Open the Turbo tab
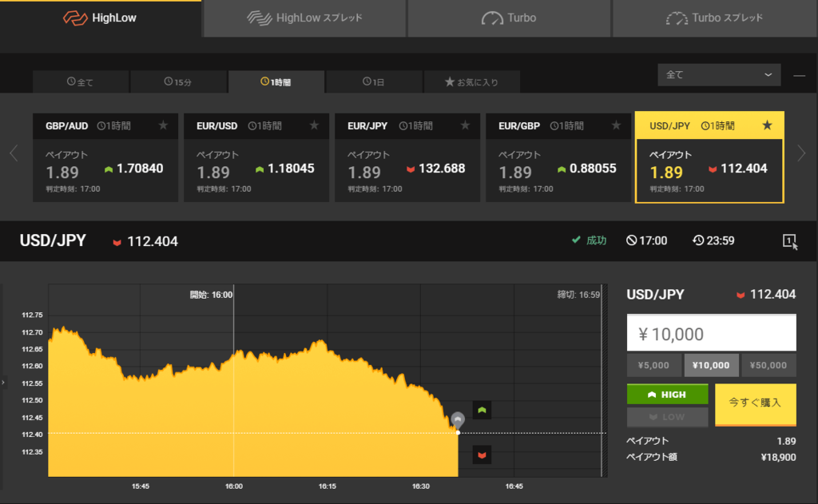 (509, 18)
